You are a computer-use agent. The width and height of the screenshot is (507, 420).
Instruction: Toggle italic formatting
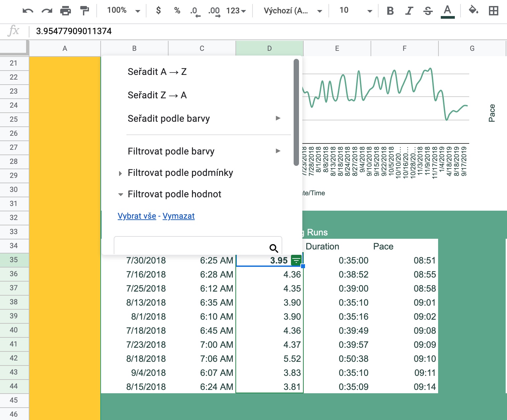409,11
